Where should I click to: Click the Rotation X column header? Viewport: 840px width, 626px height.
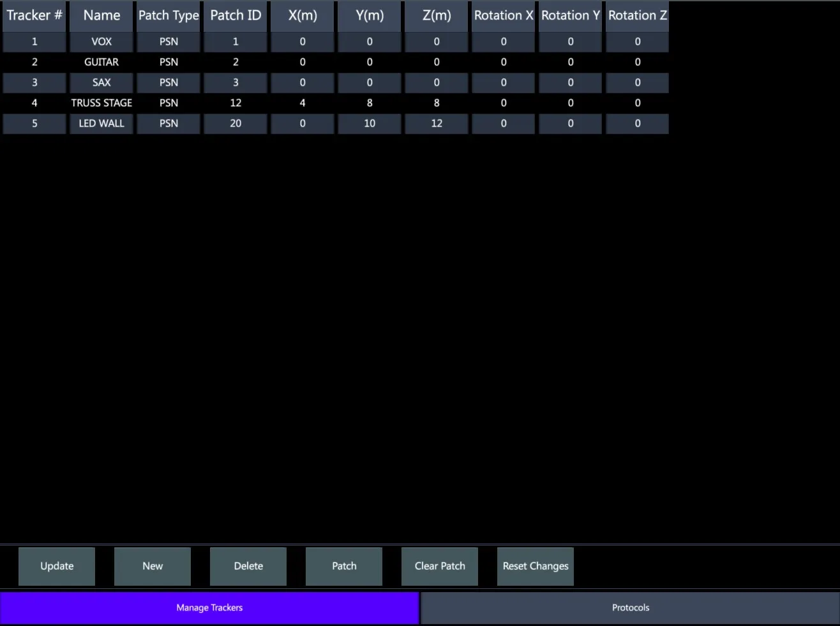click(504, 15)
